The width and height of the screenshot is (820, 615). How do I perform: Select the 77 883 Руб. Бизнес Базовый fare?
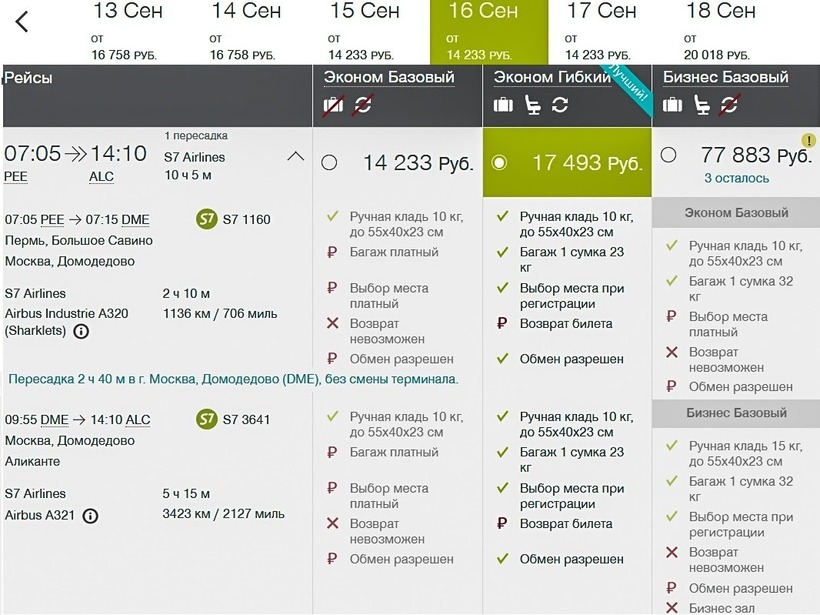point(669,155)
